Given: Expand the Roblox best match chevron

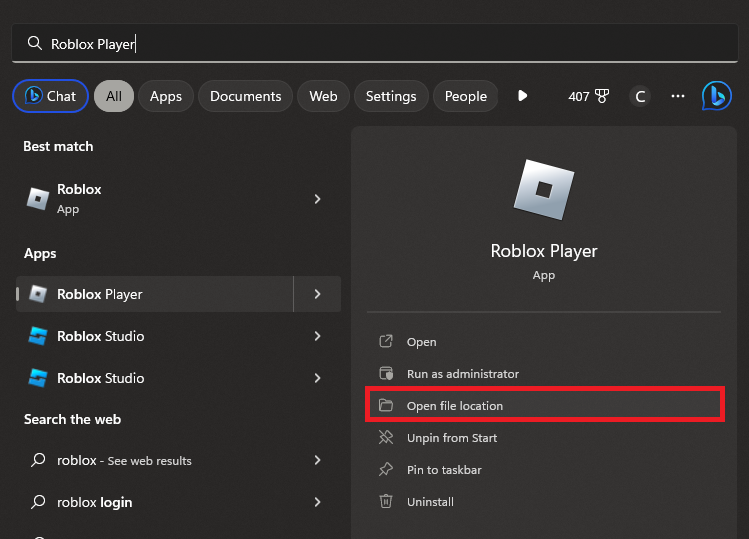Looking at the screenshot, I should [317, 199].
